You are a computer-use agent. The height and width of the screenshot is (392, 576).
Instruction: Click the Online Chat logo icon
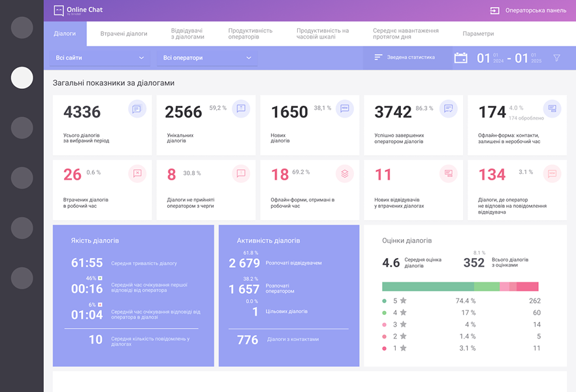[59, 10]
